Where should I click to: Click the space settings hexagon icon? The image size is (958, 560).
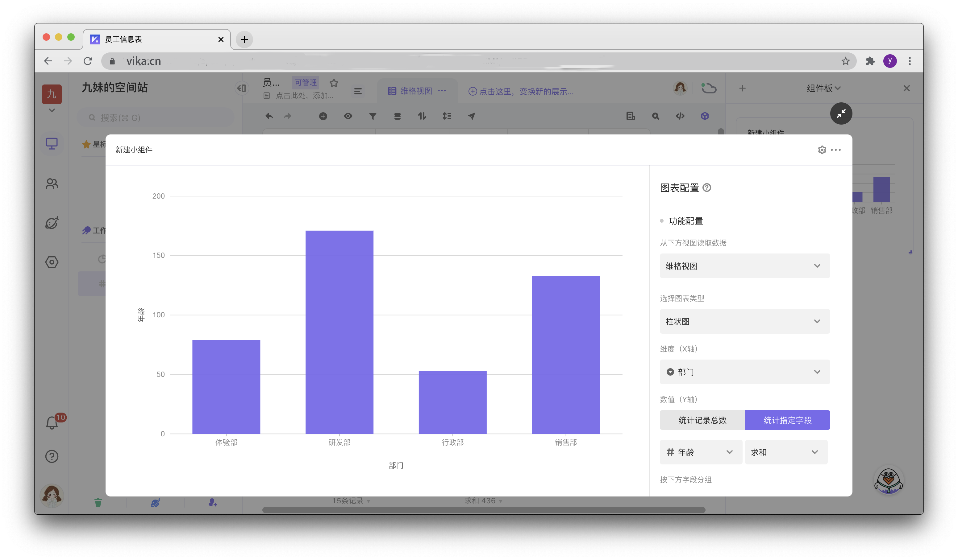pyautogui.click(x=52, y=262)
